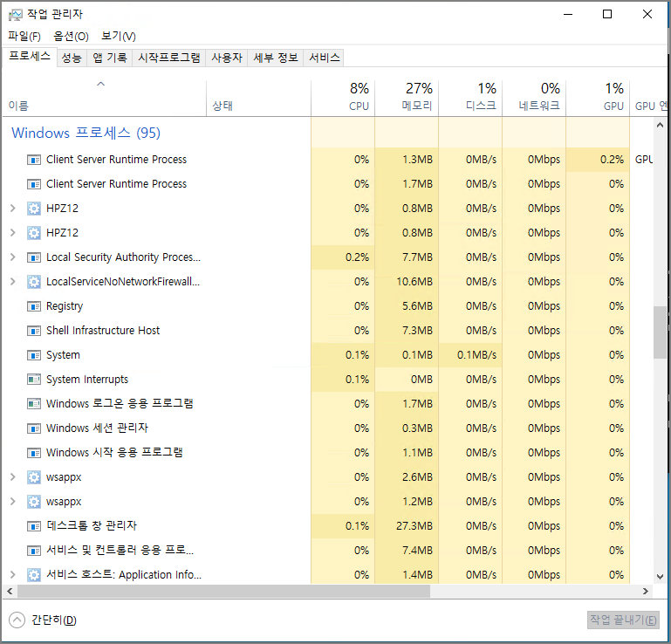The image size is (671, 644).
Task: Switch to the 서비스 tab
Action: click(x=325, y=58)
